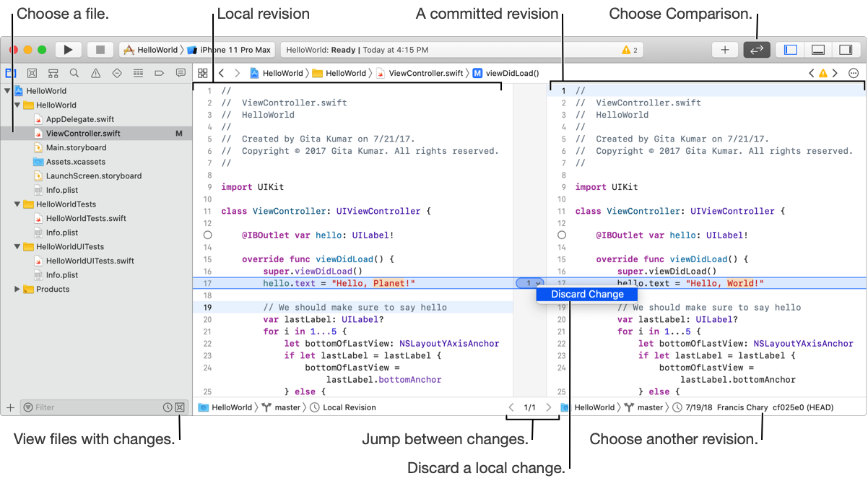Select ViewController.swift in the navigator
Screen dimensions: 868x481
[83, 134]
